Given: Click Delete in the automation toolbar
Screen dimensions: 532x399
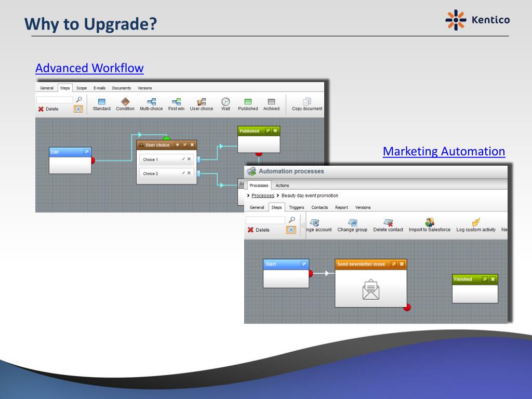Looking at the screenshot, I should click(x=259, y=230).
